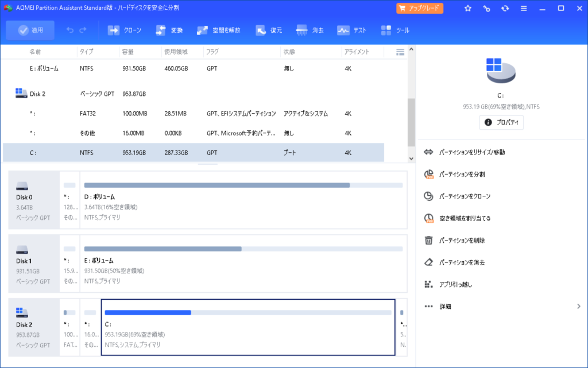
Task: Click the partition list scrollbar thumb
Action: [x=411, y=122]
